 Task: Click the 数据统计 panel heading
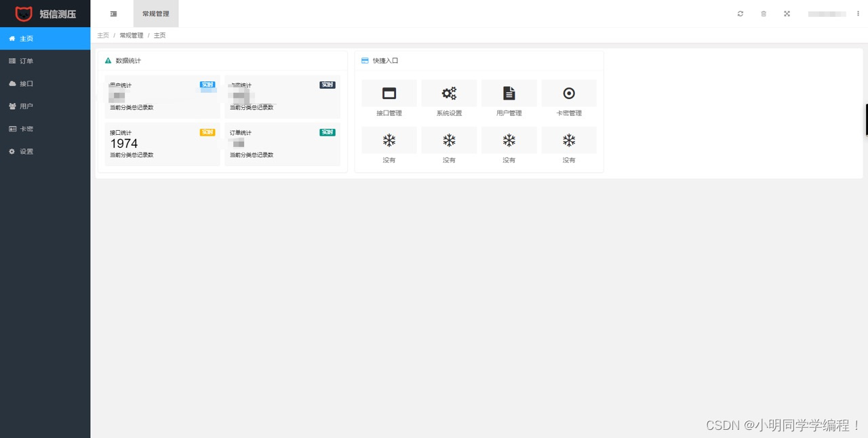(x=128, y=61)
